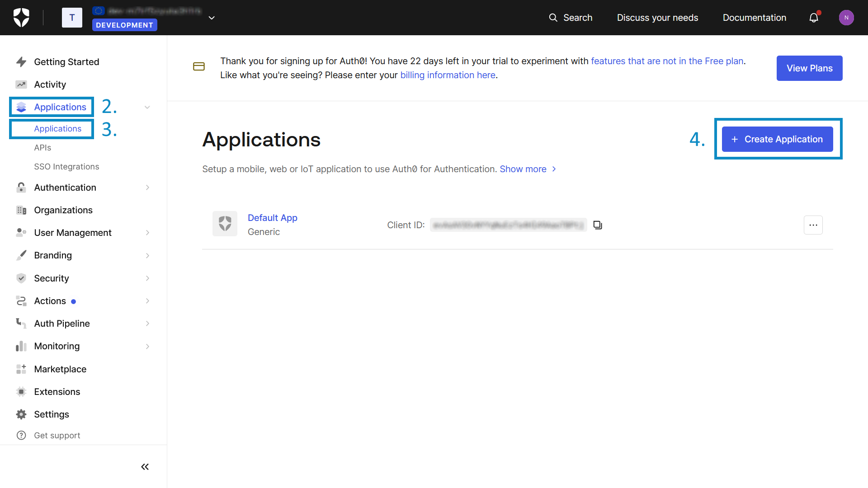The width and height of the screenshot is (868, 488).
Task: Collapse the Applications section chevron
Action: coord(147,107)
